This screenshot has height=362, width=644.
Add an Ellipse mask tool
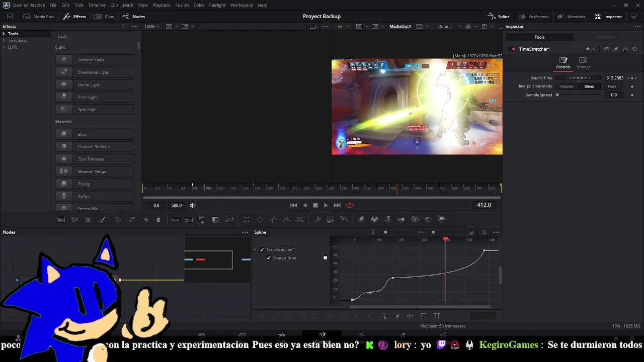pos(260,219)
